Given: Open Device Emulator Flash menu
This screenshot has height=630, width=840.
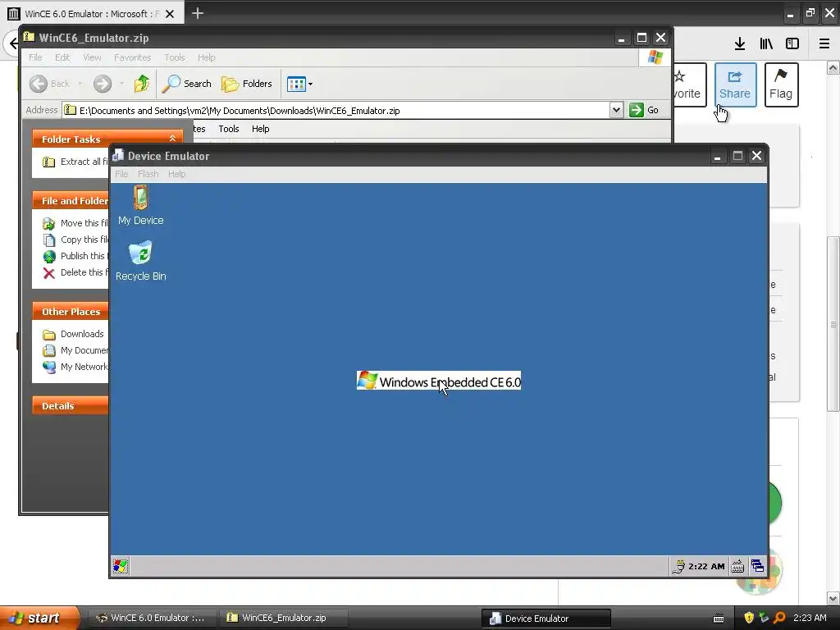Looking at the screenshot, I should point(148,174).
